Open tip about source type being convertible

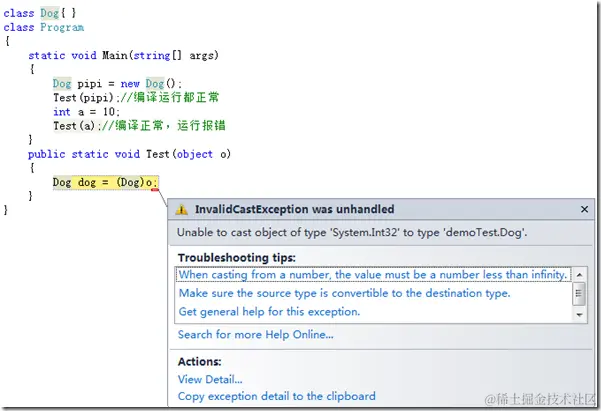pyautogui.click(x=344, y=293)
